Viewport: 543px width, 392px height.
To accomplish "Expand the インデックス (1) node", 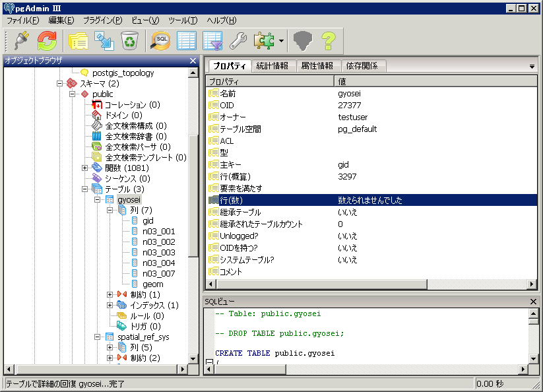I will 110,305.
